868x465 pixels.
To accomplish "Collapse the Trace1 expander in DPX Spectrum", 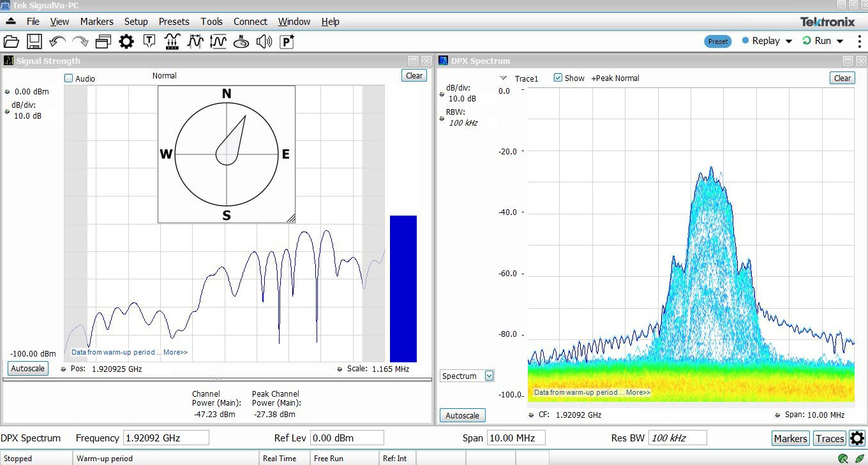I will click(503, 78).
